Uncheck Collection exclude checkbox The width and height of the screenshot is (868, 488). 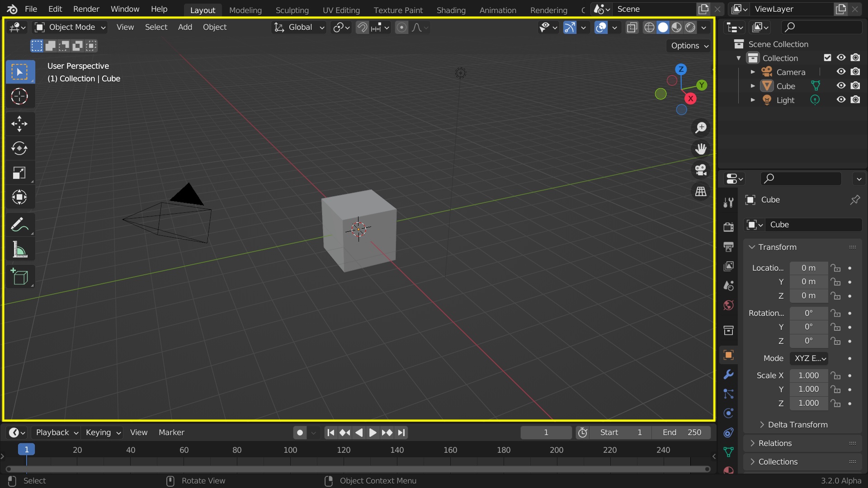(x=827, y=57)
